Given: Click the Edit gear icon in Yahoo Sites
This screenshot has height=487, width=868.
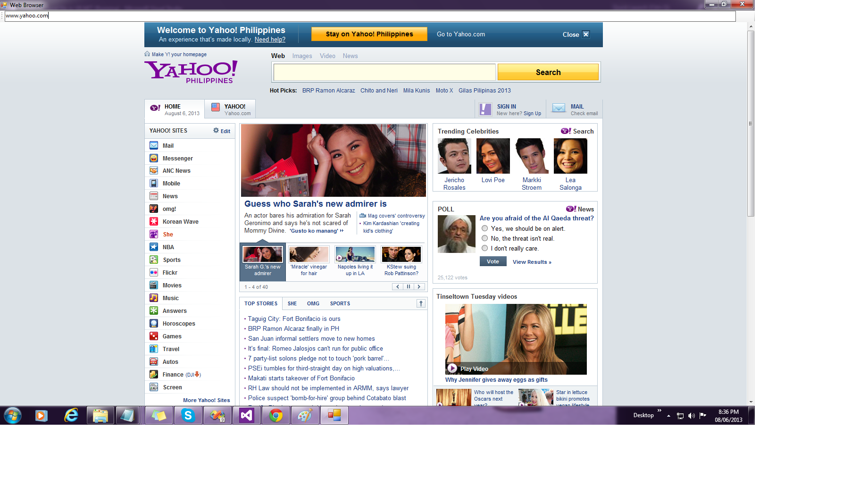Looking at the screenshot, I should 216,131.
